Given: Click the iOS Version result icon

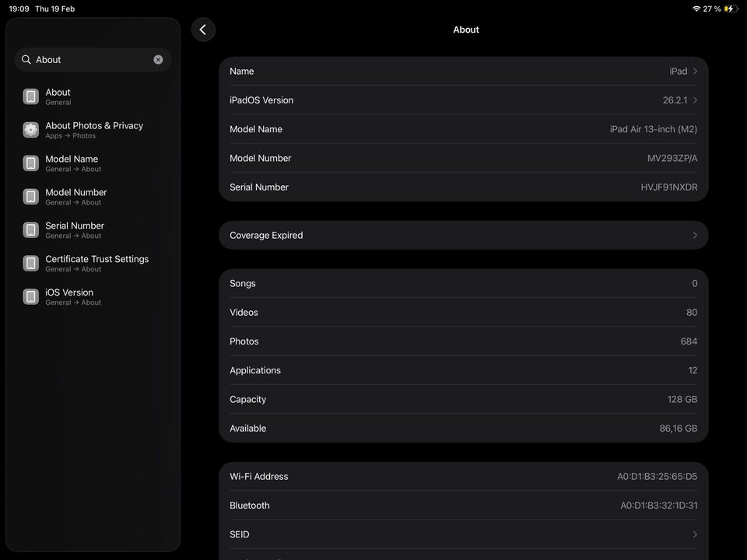Looking at the screenshot, I should tap(31, 296).
